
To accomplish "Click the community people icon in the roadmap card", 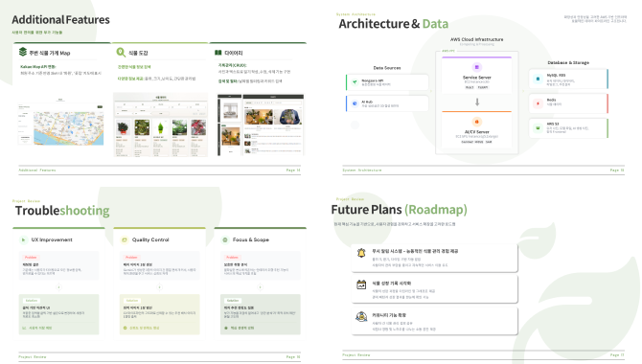I will tap(361, 316).
